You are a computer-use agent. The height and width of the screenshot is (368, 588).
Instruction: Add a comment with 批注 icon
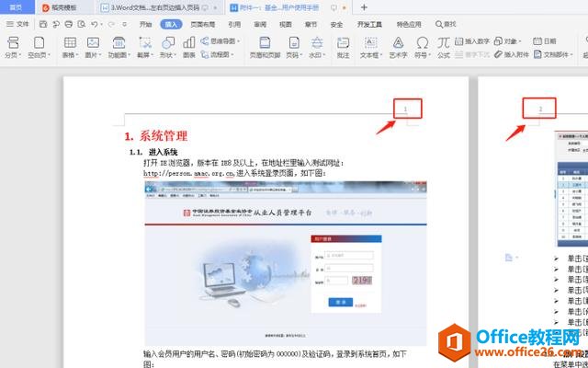click(x=343, y=42)
